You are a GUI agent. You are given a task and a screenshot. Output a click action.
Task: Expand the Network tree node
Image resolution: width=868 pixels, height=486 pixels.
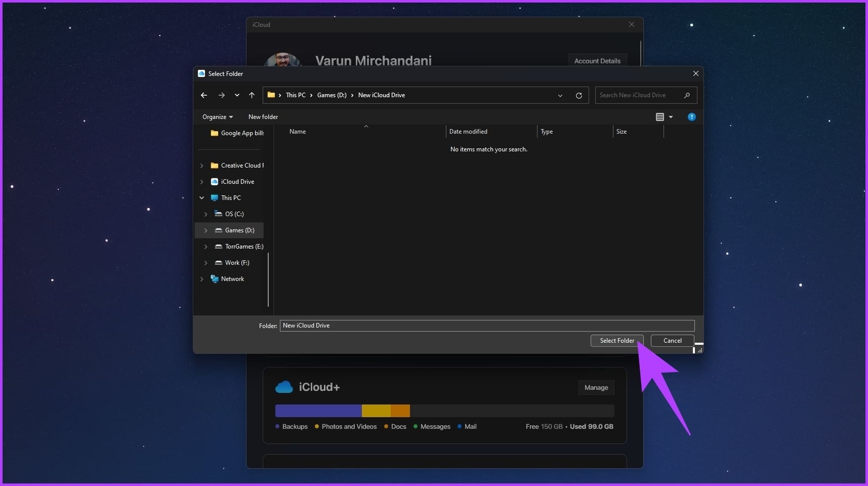tap(201, 279)
